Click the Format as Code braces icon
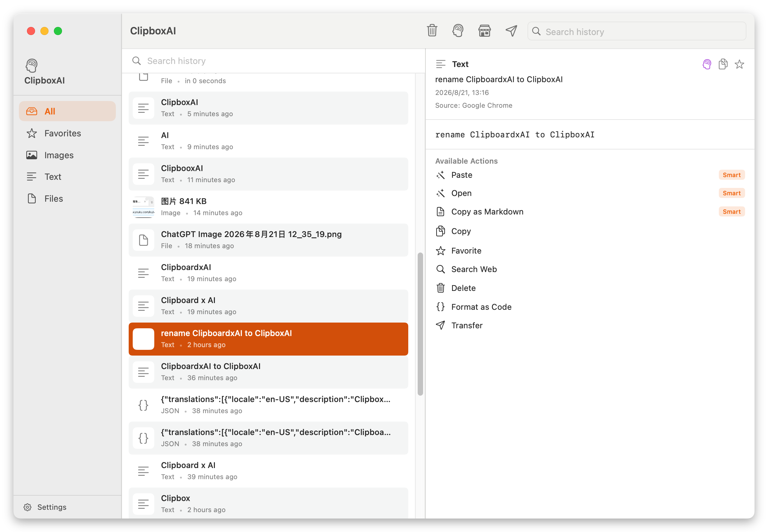The width and height of the screenshot is (768, 532). click(x=441, y=307)
